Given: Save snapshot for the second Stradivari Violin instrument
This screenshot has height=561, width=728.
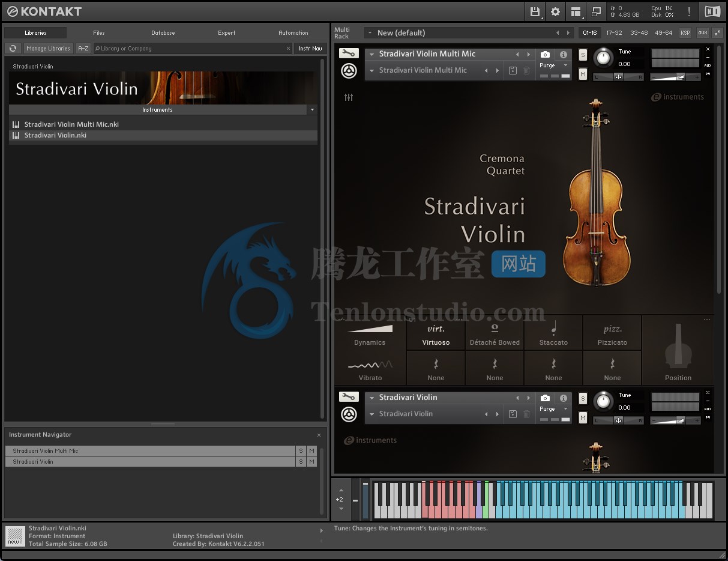Looking at the screenshot, I should pos(513,414).
